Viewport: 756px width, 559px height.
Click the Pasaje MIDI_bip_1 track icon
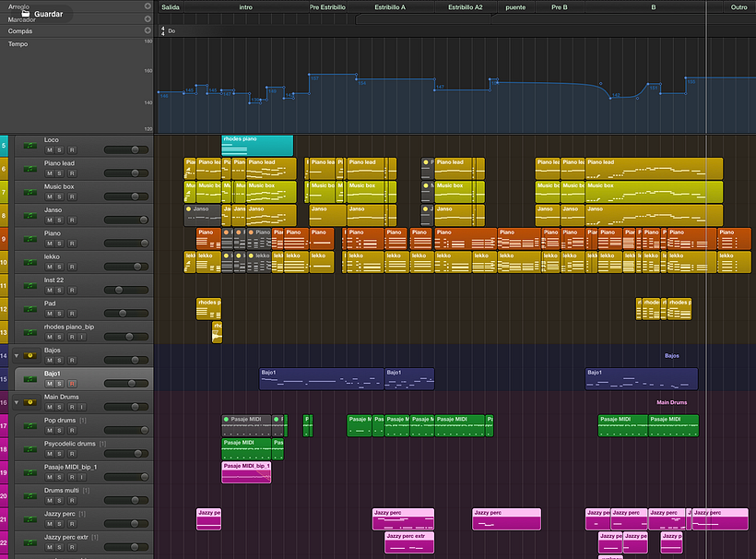click(30, 472)
